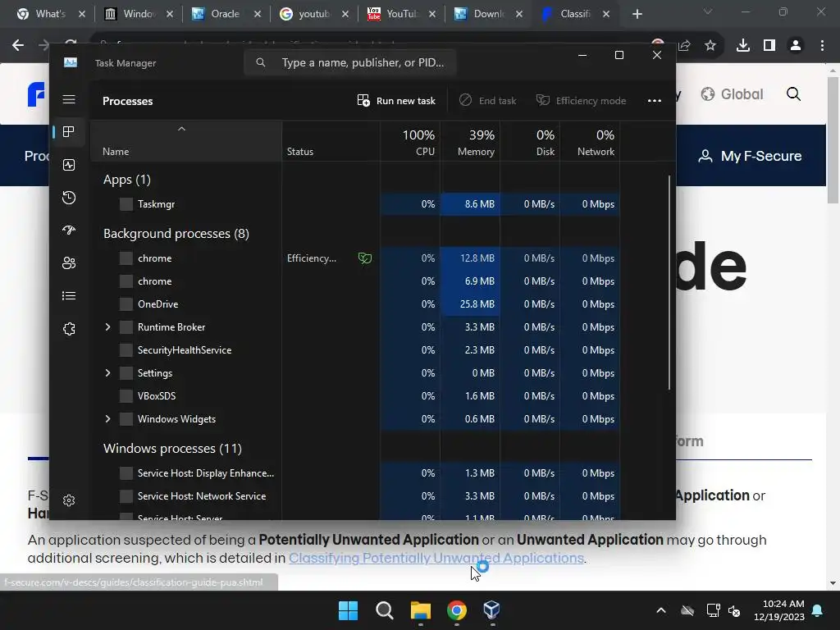This screenshot has height=630, width=840.
Task: Open Windows Start button on taskbar
Action: point(348,610)
